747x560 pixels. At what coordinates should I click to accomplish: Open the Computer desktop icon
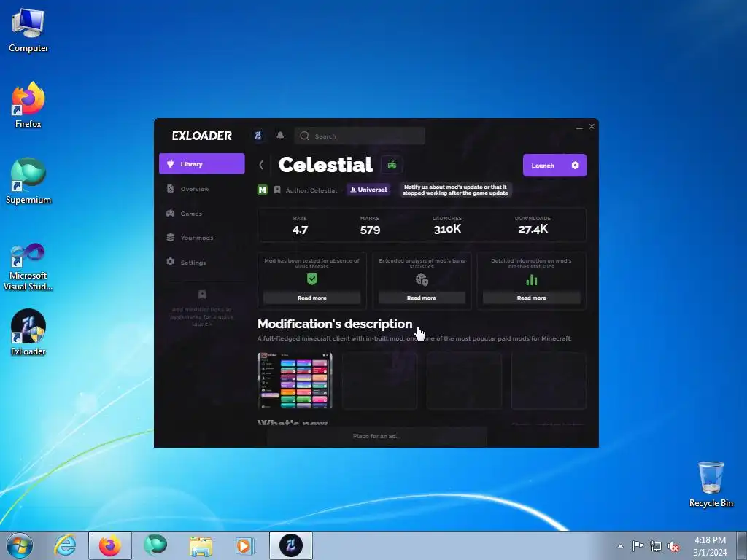click(28, 31)
